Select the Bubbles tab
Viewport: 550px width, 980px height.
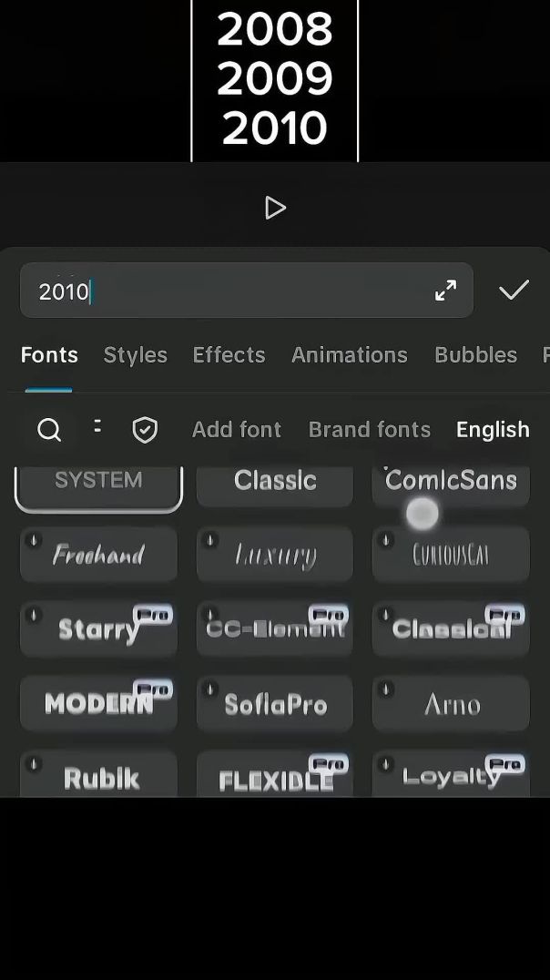tap(475, 355)
